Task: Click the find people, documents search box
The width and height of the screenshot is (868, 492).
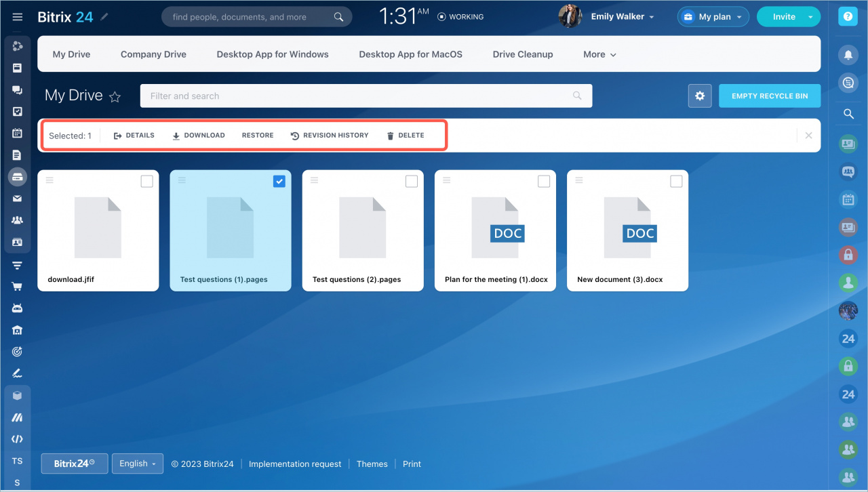Action: (x=256, y=17)
